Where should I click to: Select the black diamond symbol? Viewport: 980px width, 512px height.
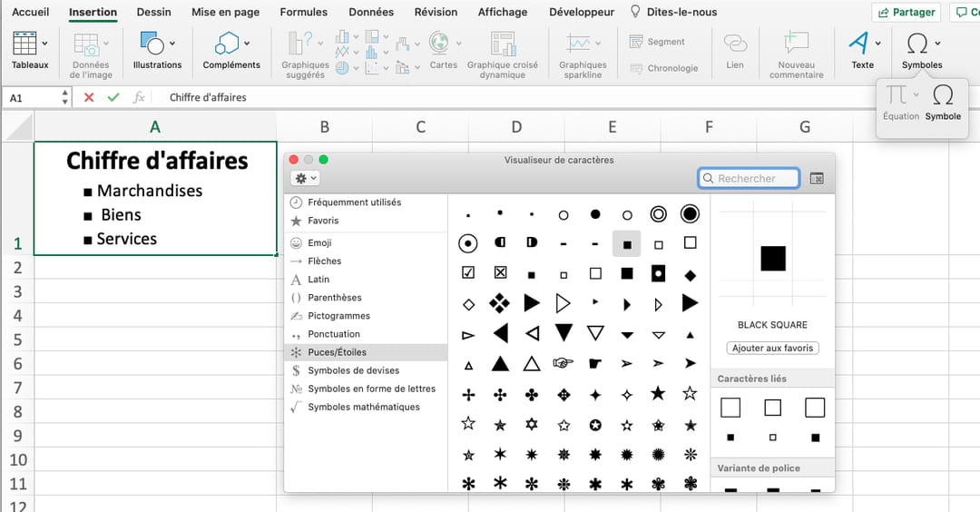click(690, 275)
